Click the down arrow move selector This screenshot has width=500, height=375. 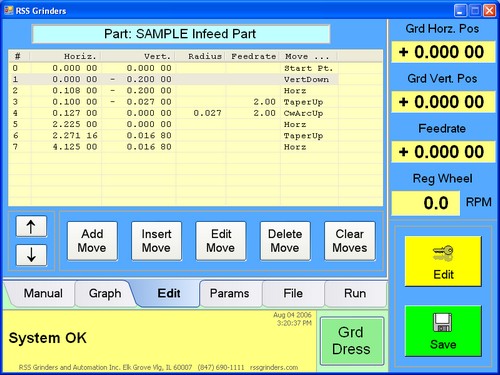coord(31,255)
